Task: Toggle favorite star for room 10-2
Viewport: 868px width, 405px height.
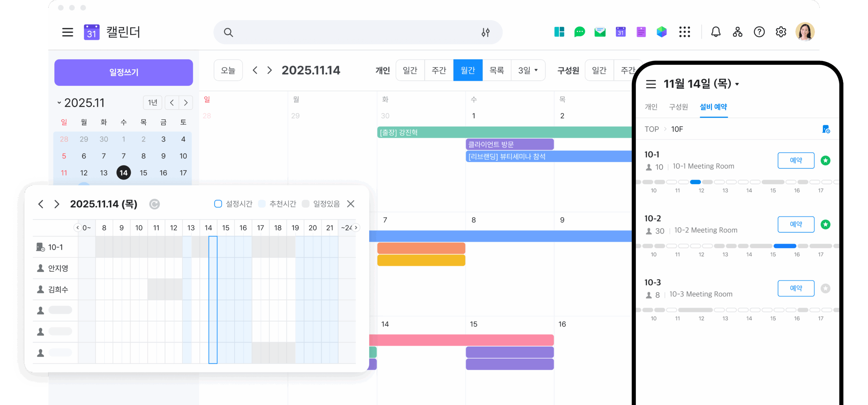Action: pos(825,224)
